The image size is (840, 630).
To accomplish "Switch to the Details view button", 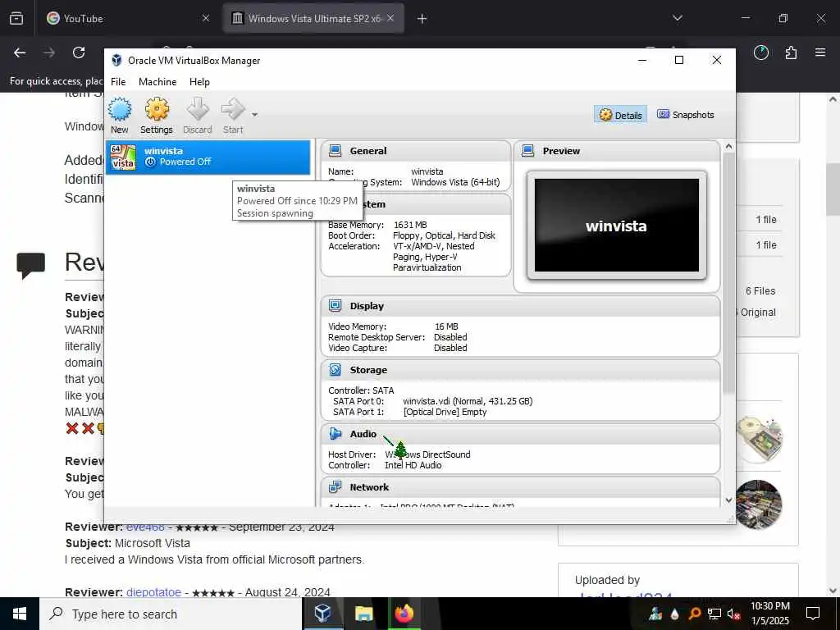I will point(620,115).
